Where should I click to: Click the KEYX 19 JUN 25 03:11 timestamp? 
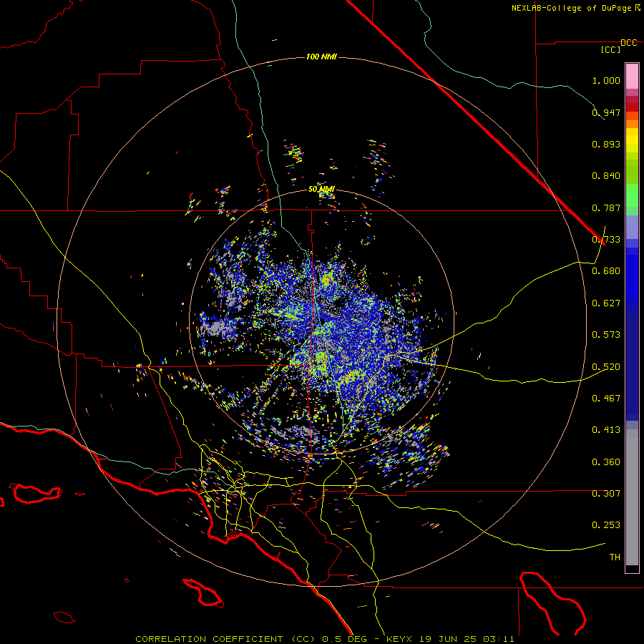(450, 639)
